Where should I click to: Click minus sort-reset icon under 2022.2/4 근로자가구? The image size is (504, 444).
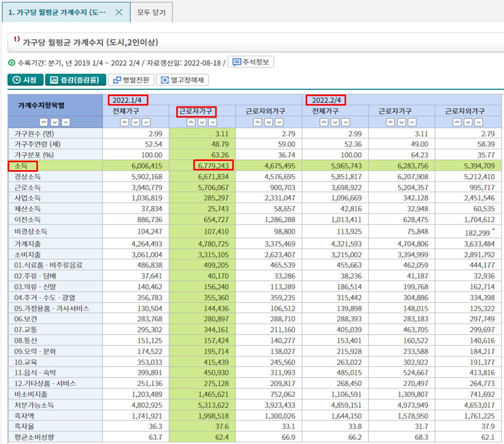pyautogui.click(x=412, y=122)
